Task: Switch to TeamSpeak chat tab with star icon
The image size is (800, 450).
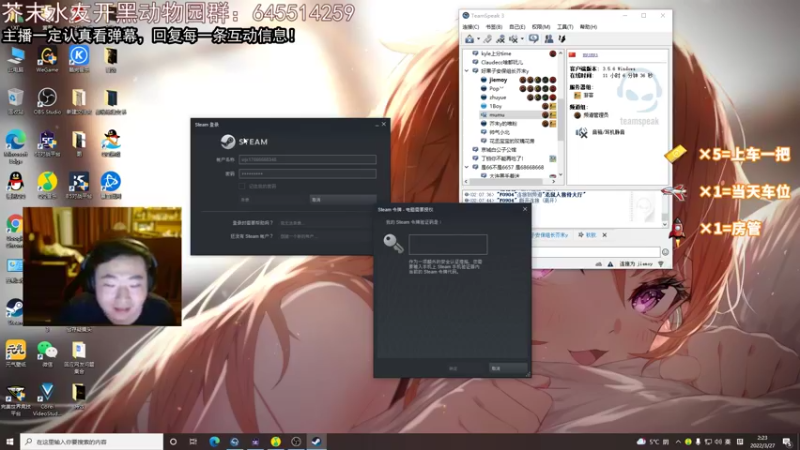Action: click(587, 235)
